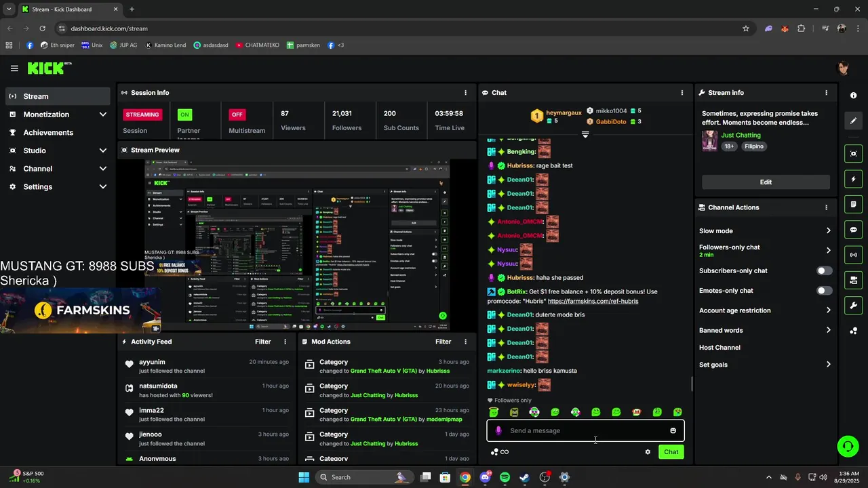Screen dimensions: 868x488
Task: Toggle the stream preview widget icon
Action: (854, 154)
